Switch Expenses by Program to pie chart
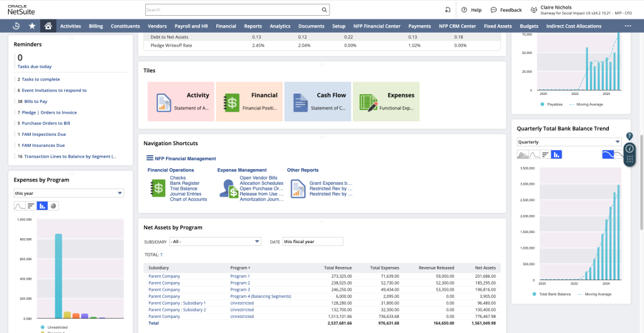Viewport: 644px width, 333px height. [x=53, y=205]
